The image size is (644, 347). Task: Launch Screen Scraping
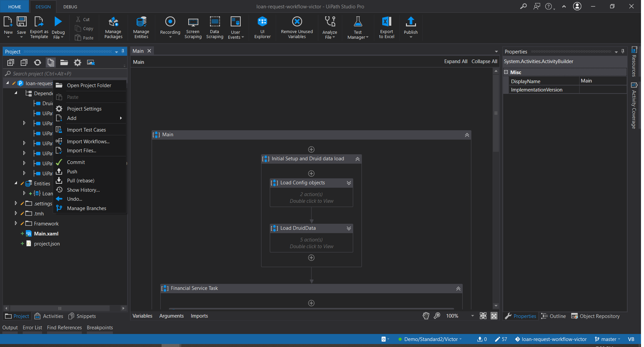tap(193, 28)
